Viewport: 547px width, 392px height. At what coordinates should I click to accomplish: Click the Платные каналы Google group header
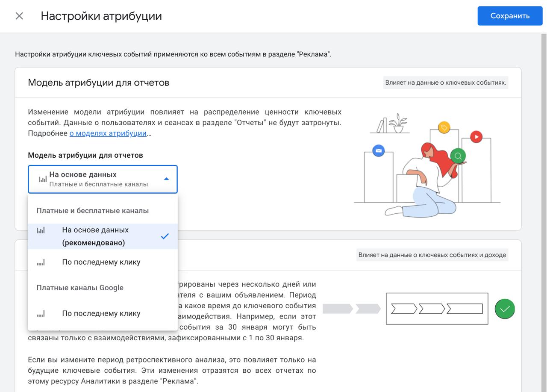80,288
